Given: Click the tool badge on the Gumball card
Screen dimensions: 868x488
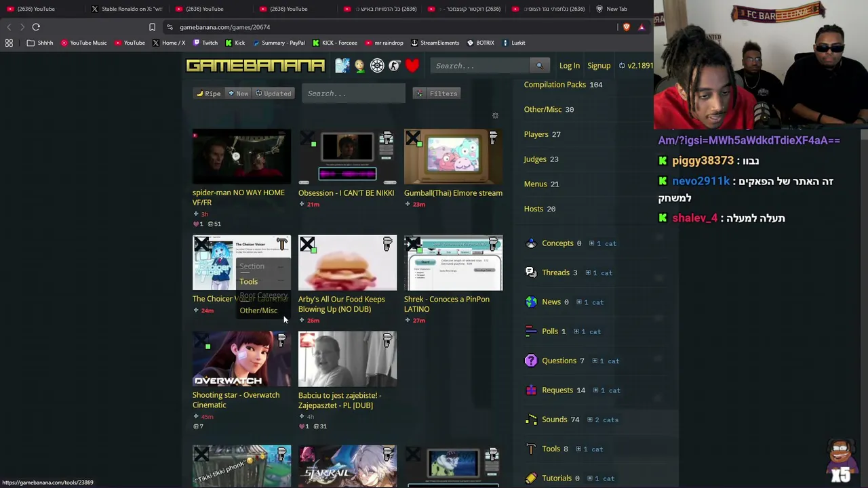Looking at the screenshot, I should tap(494, 138).
